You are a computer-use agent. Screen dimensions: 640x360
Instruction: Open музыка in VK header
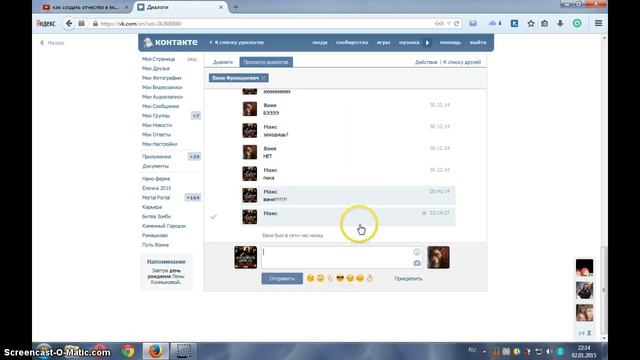(409, 42)
